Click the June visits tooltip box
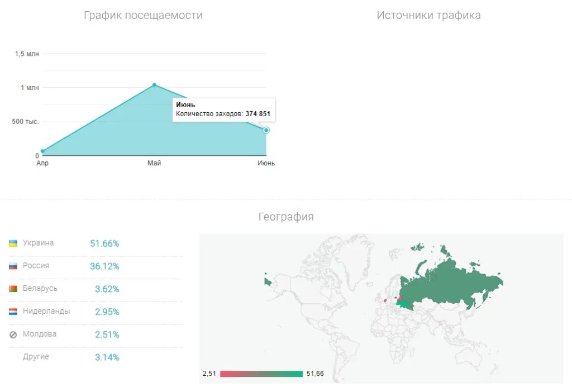Image resolution: width=572 pixels, height=392 pixels. pos(223,109)
